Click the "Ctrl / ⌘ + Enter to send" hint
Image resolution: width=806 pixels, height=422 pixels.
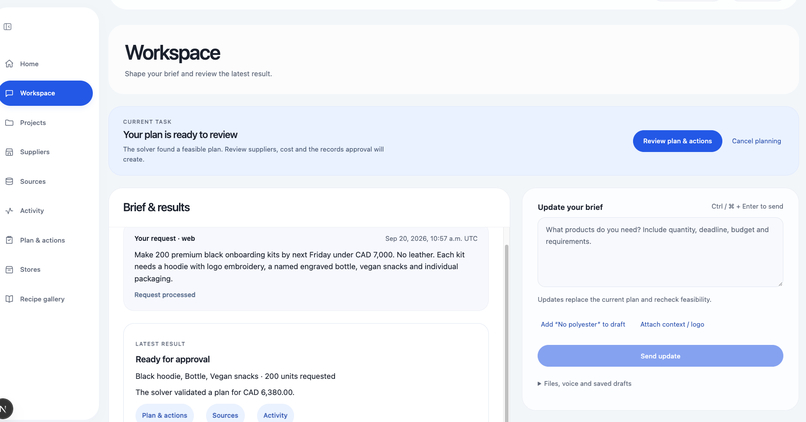click(747, 207)
